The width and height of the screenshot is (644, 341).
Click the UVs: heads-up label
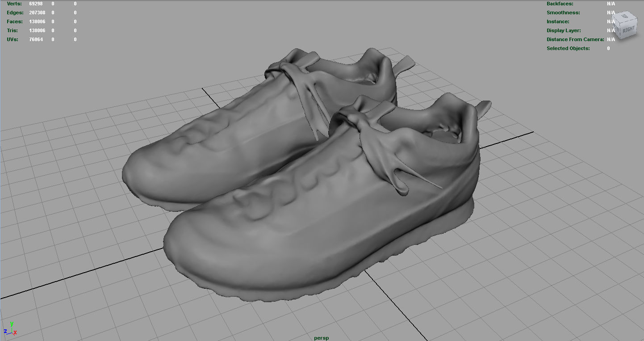click(x=13, y=39)
